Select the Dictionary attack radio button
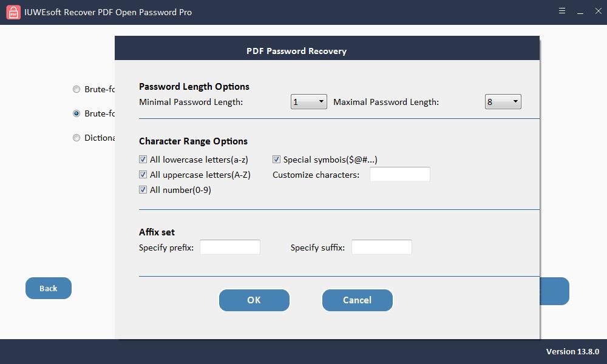Image resolution: width=607 pixels, height=364 pixels. (x=76, y=138)
